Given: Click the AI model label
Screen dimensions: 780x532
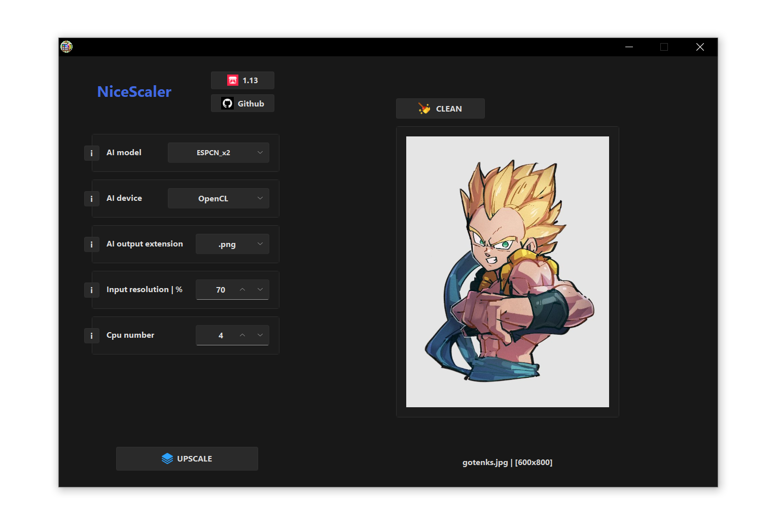Looking at the screenshot, I should click(x=124, y=153).
